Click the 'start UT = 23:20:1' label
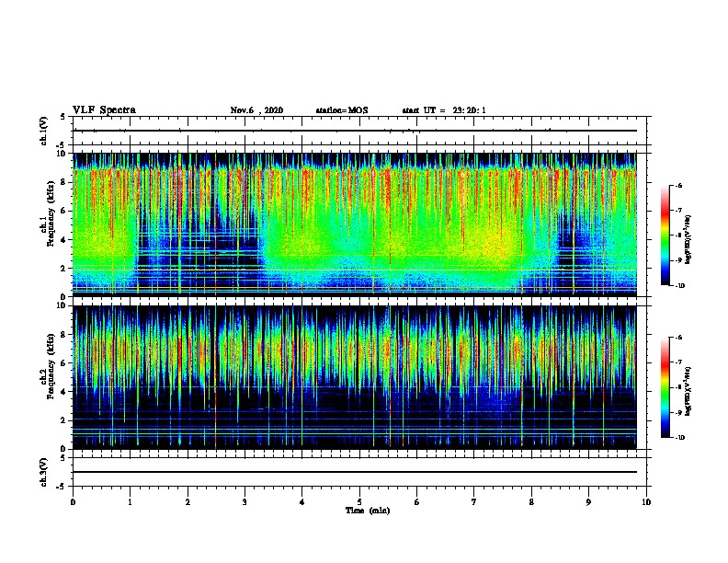728x563 pixels. tap(444, 110)
